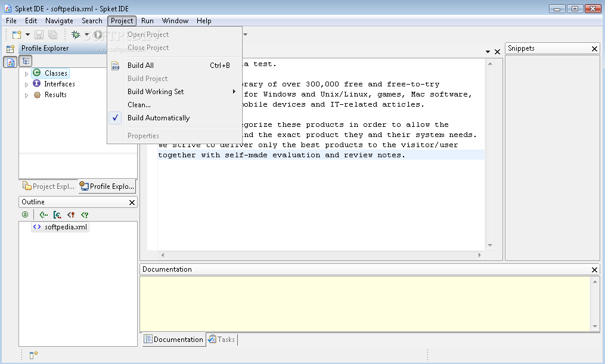The image size is (605, 364).
Task: Switch to the Tasks tab
Action: tap(222, 340)
